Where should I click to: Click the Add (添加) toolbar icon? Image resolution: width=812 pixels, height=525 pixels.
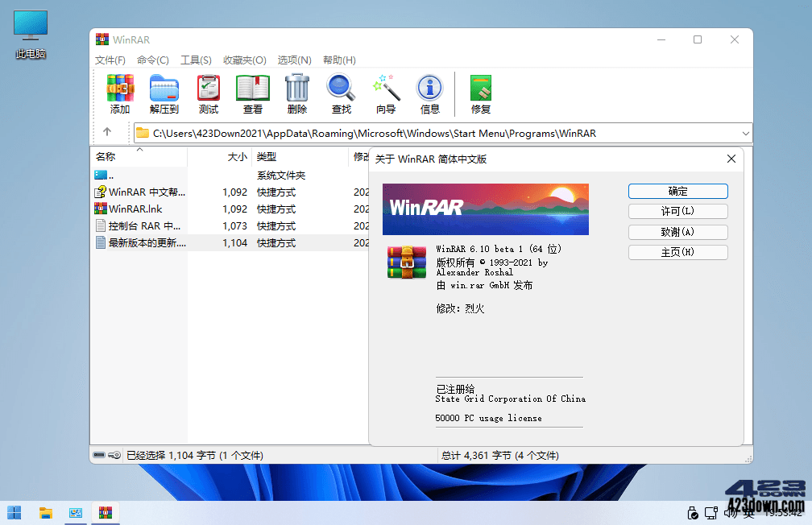(120, 93)
